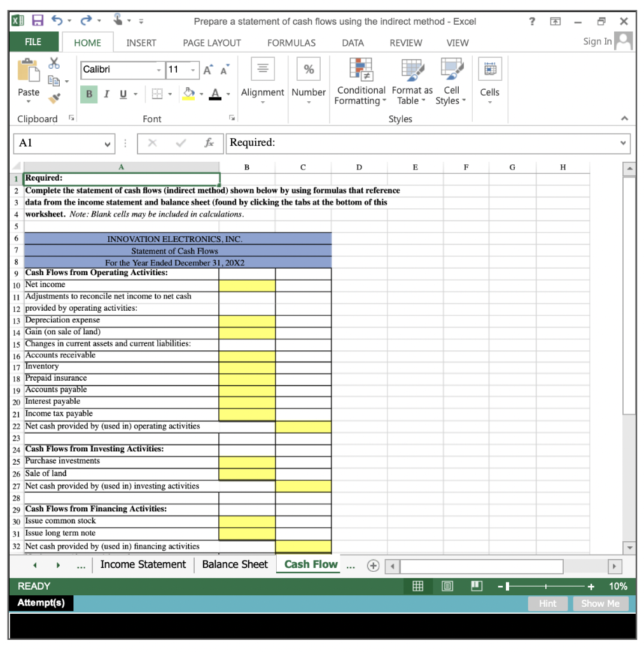Click the vertical scrollbar down arrow
644x652 pixels.
[x=629, y=548]
